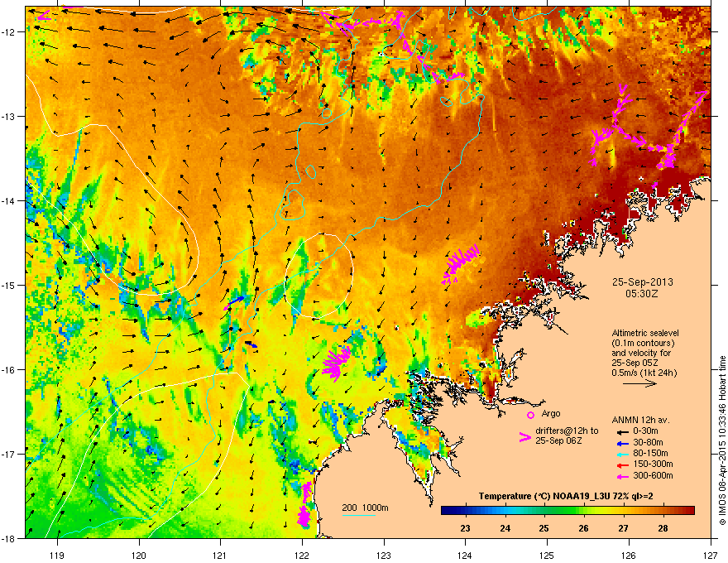This screenshot has height=563, width=728.
Task: Click the magenta Argo circle legend marker
Action: 530,415
